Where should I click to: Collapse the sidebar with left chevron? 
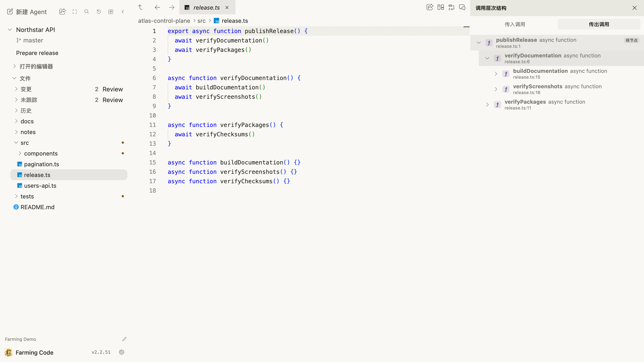tap(123, 11)
